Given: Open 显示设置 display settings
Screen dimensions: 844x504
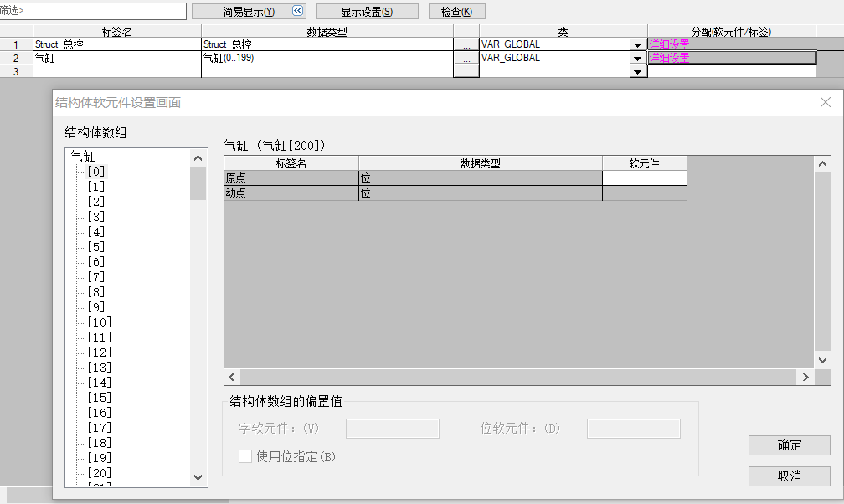Looking at the screenshot, I should (366, 12).
